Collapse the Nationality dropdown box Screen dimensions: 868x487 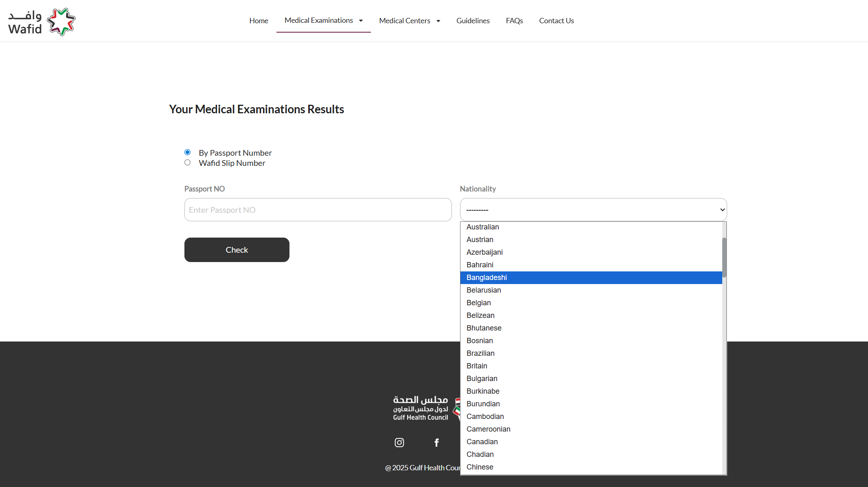pyautogui.click(x=593, y=210)
